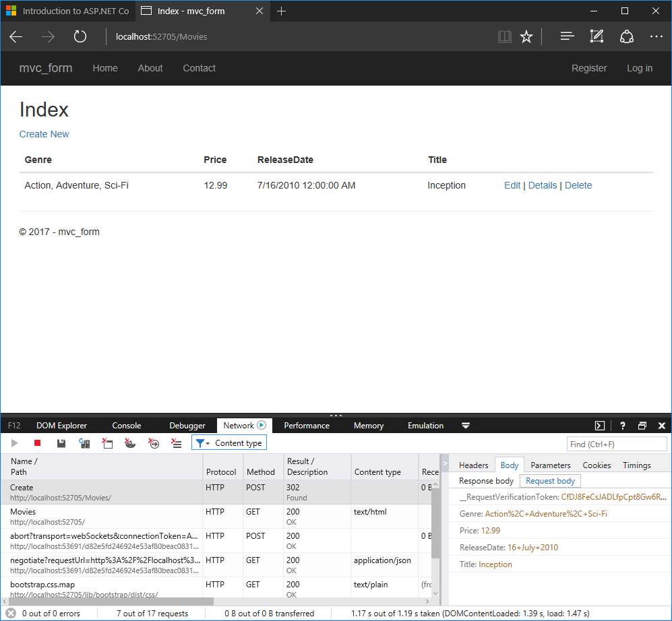Screen dimensions: 672x621
Task: Clear the network session entries list
Action: (177, 443)
